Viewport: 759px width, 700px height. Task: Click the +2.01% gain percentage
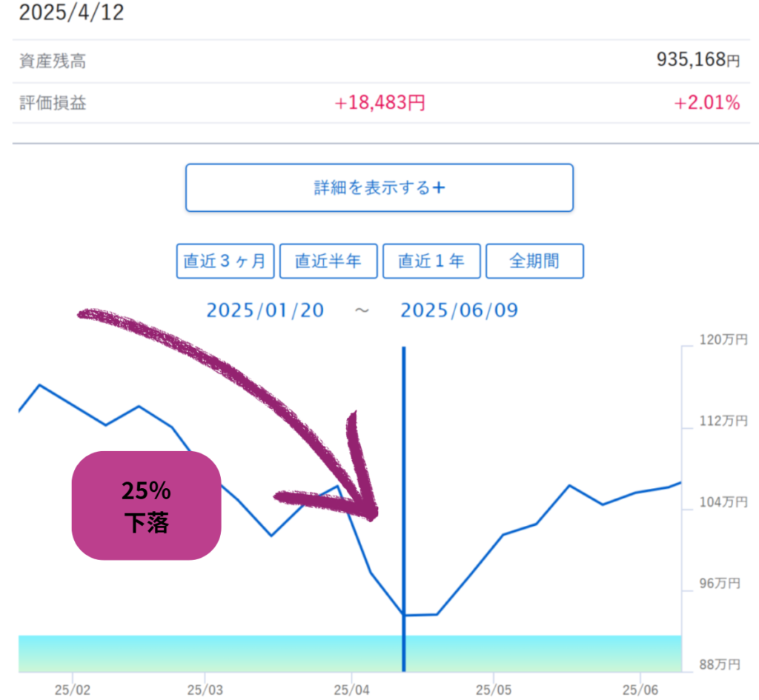[706, 103]
